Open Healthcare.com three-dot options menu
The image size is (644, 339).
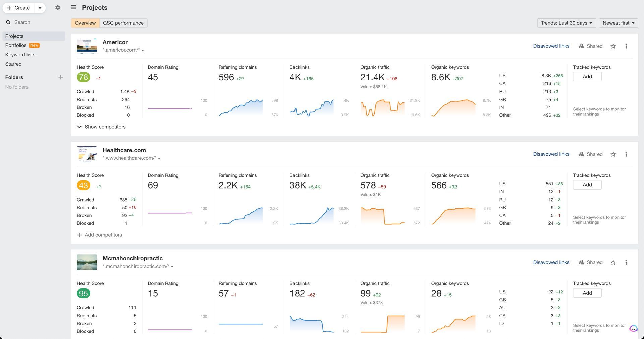[x=626, y=154]
